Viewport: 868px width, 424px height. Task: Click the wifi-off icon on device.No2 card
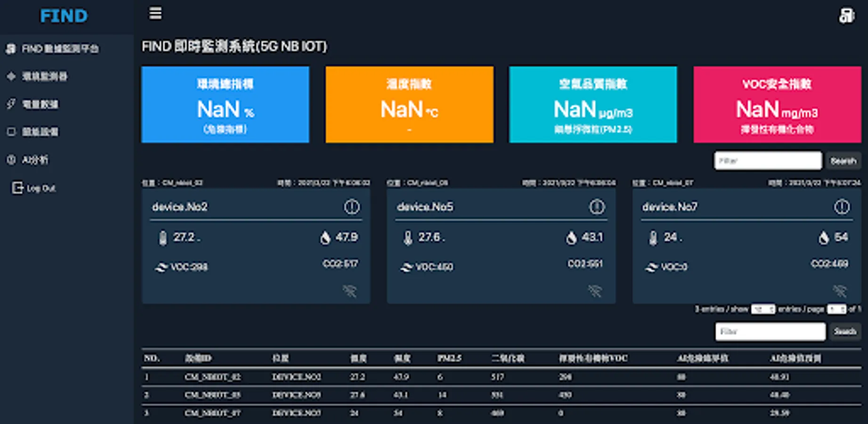pos(349,291)
